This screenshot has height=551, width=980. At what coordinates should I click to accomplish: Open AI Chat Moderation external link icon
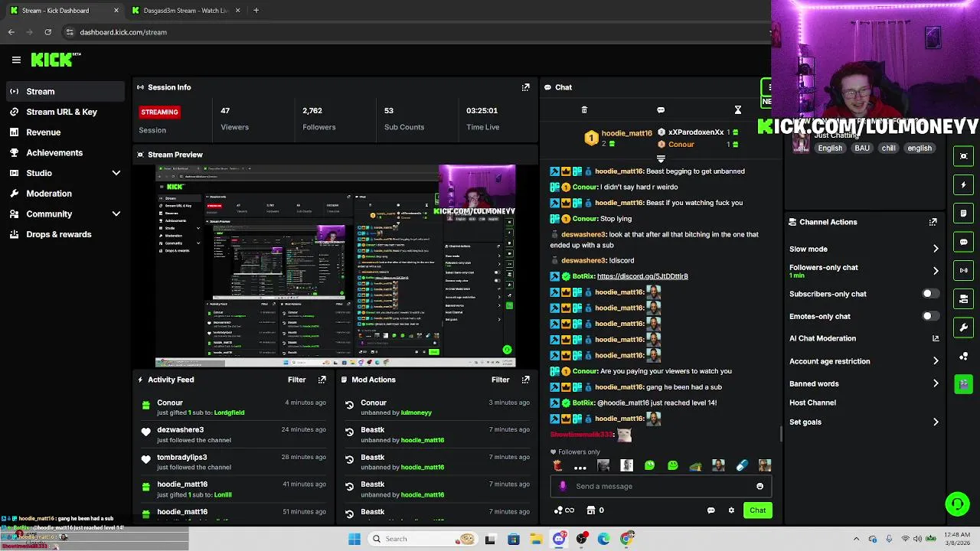[x=936, y=338]
